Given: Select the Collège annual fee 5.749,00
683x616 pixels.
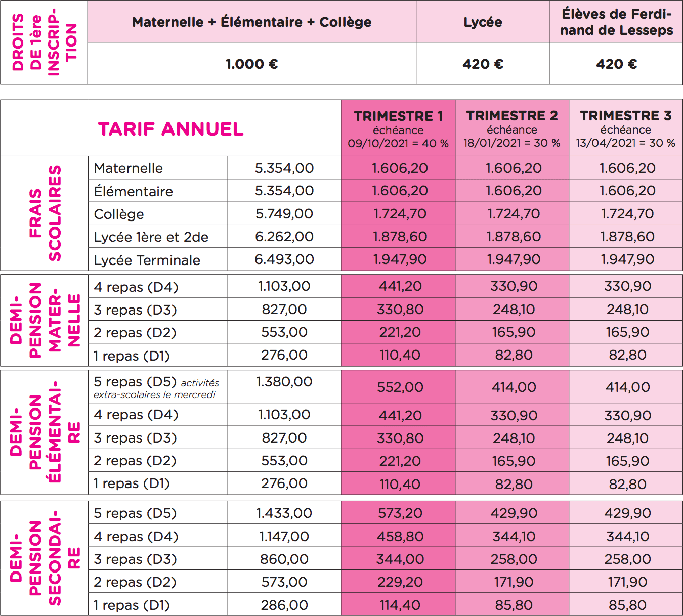Looking at the screenshot, I should tap(284, 214).
